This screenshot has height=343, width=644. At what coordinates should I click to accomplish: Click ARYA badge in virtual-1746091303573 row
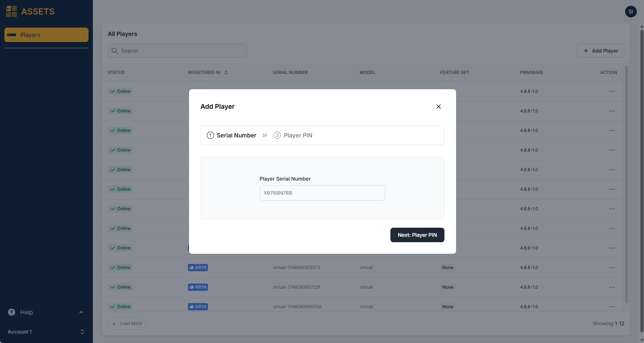(x=198, y=268)
